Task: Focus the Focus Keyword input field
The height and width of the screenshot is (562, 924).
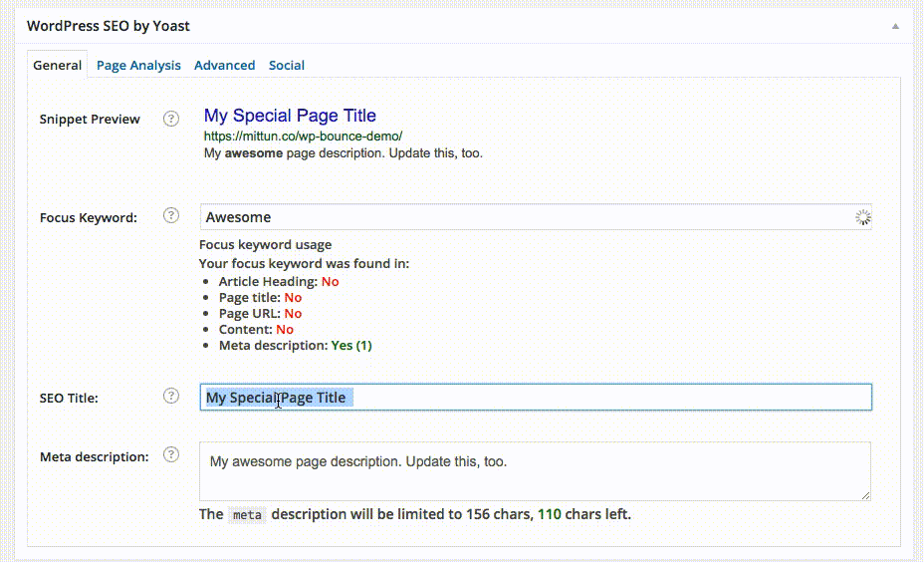Action: click(536, 217)
